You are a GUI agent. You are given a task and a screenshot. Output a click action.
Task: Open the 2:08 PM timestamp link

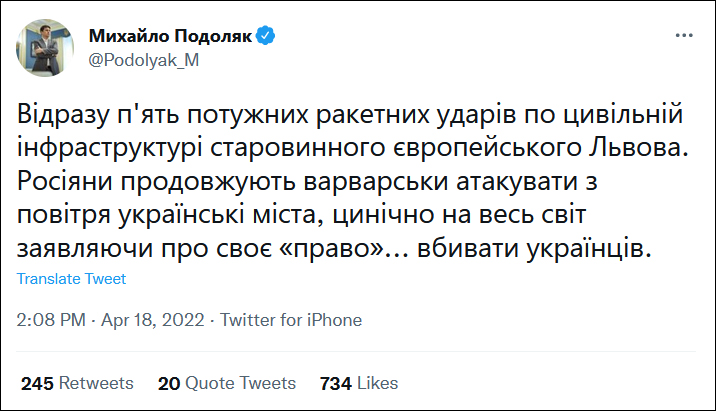(51, 321)
